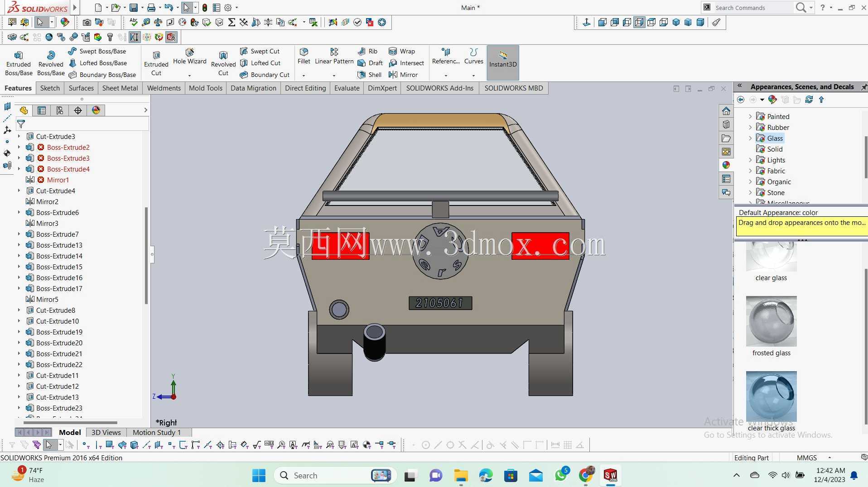Screen dimensions: 868x487
Task: Open the Linear Pattern tool
Action: [334, 57]
